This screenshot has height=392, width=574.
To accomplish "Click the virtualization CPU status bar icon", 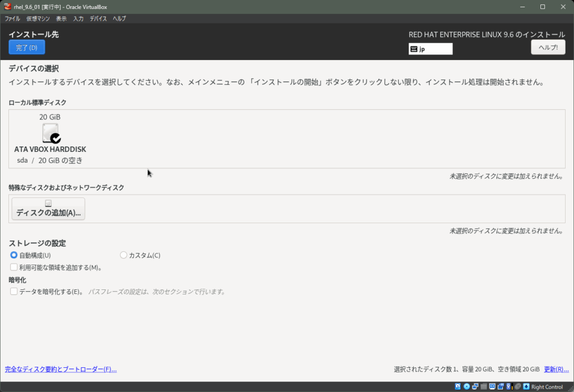I will pos(509,386).
